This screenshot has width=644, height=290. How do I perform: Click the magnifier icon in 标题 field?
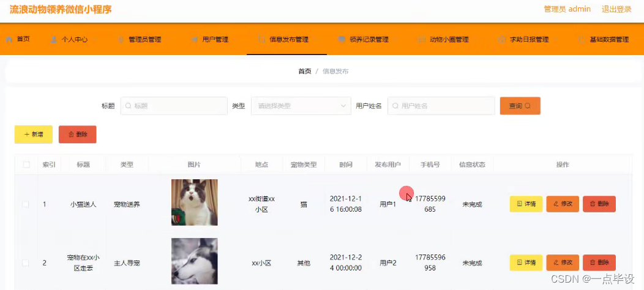128,106
